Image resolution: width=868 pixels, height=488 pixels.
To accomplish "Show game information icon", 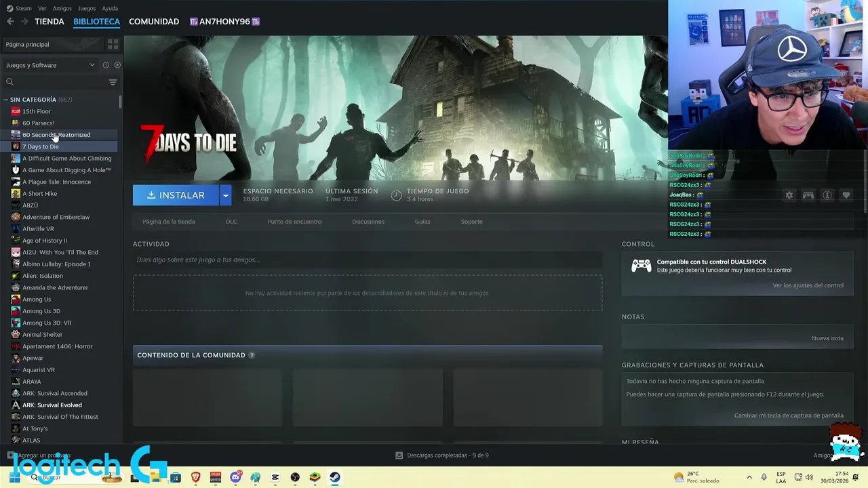I will (x=827, y=195).
